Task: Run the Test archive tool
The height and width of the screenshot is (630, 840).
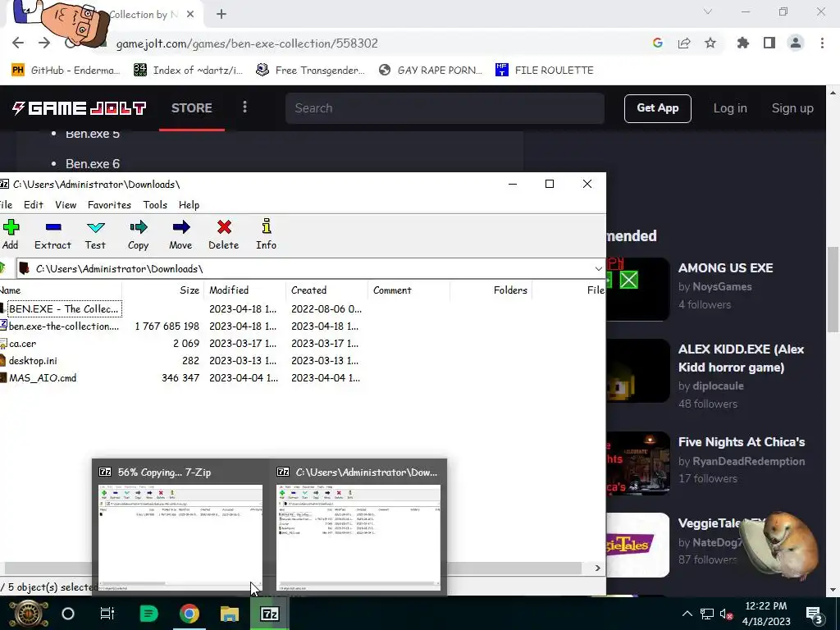Action: tap(95, 235)
